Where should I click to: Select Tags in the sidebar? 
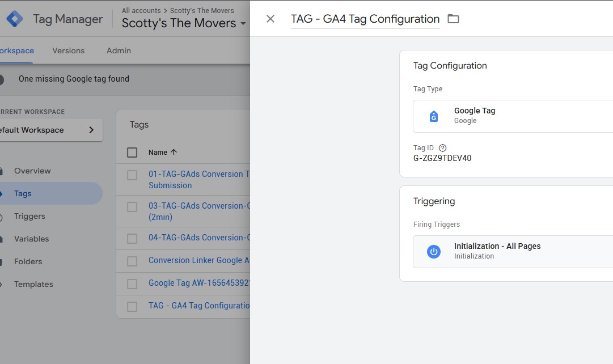(51, 193)
